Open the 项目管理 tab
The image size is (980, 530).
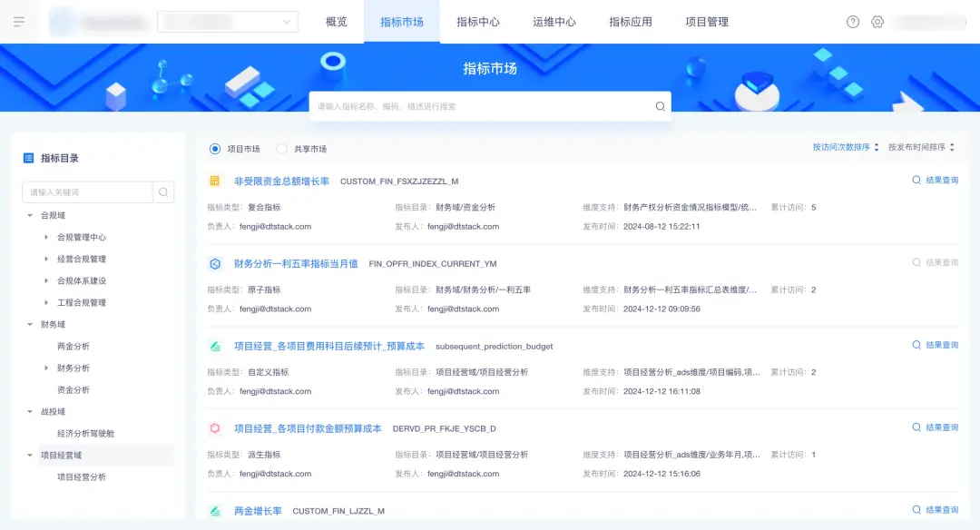pos(707,22)
